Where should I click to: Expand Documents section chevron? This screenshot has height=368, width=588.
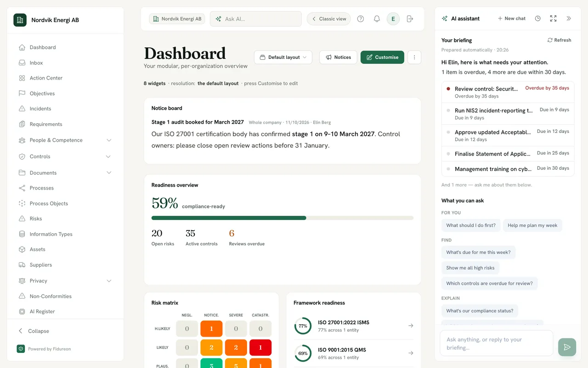[109, 172]
